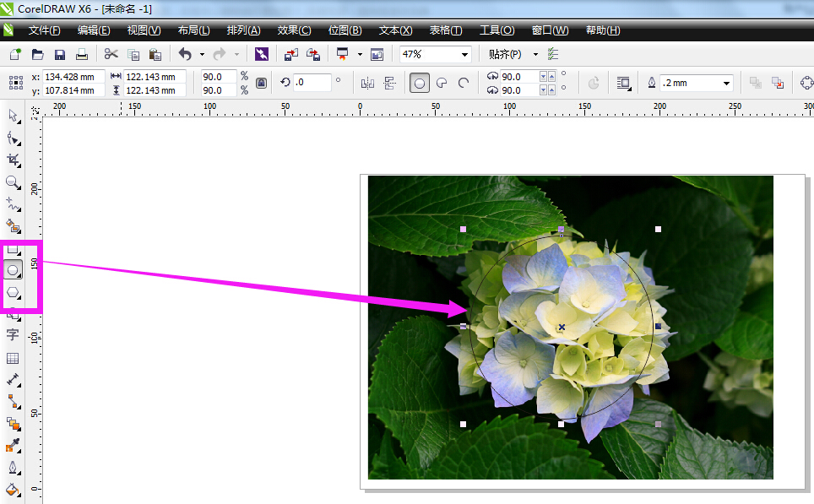Select the Crop tool in toolbox
The image size is (814, 504).
[x=13, y=160]
